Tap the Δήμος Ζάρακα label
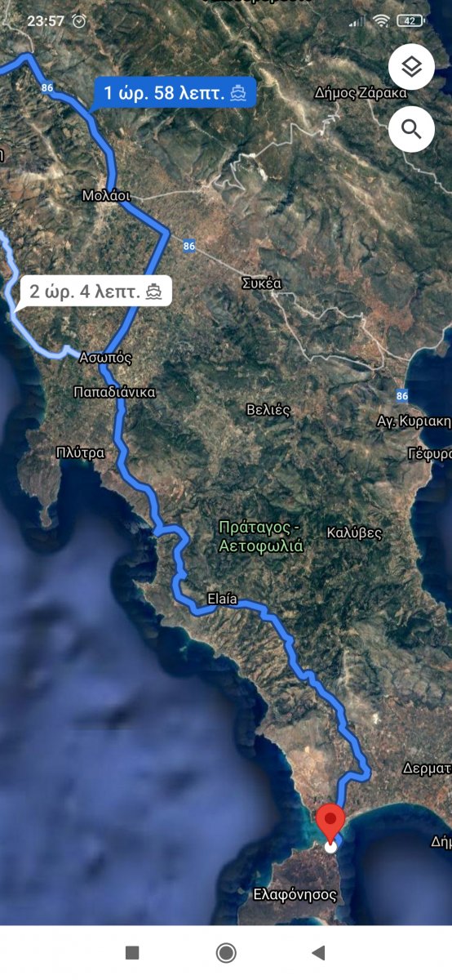This screenshot has height=980, width=452. 361,93
